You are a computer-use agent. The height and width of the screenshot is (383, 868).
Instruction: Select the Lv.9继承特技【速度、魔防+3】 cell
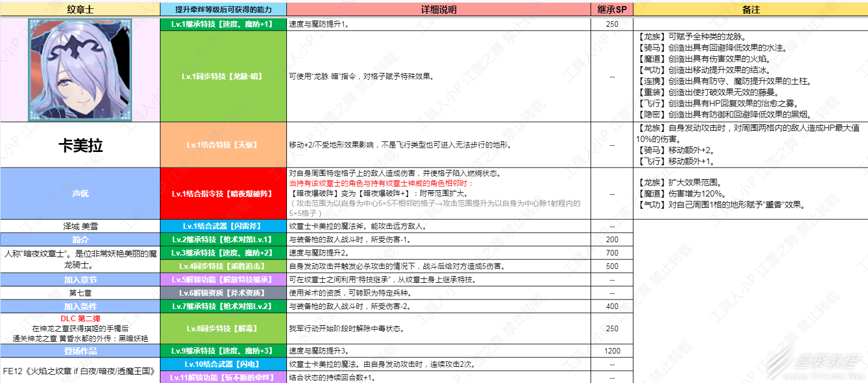223,351
